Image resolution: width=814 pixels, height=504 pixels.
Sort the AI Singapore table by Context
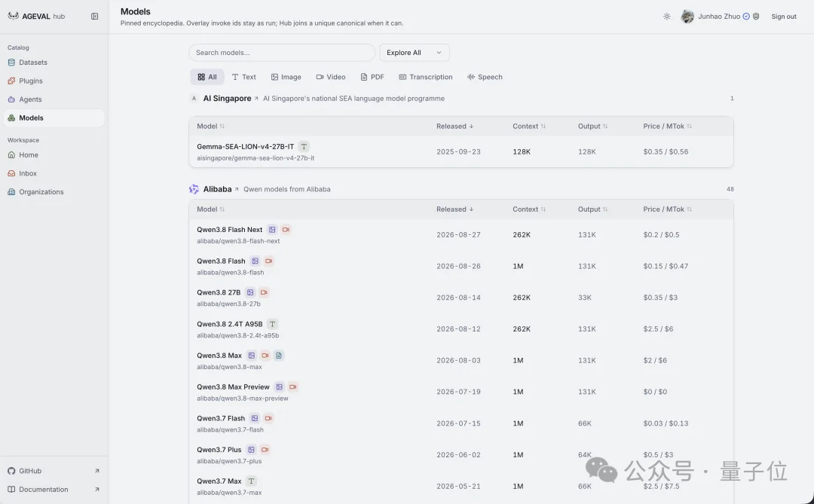tap(529, 126)
